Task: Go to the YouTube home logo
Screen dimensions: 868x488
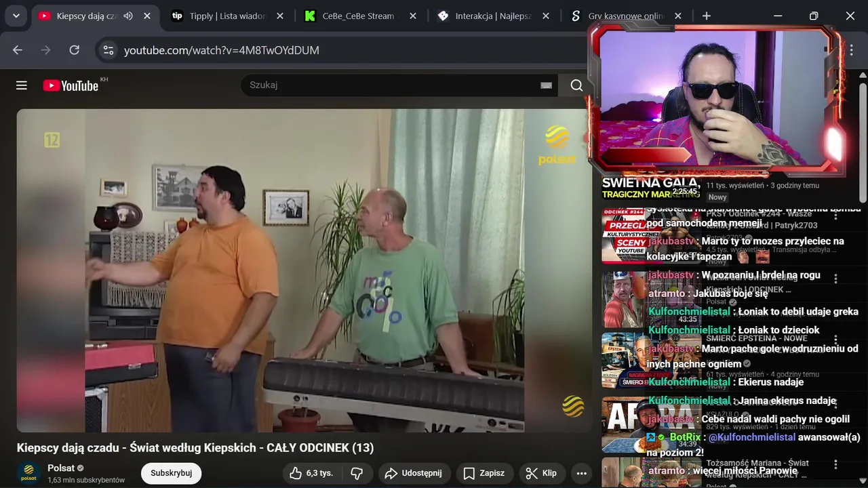Action: 71,85
